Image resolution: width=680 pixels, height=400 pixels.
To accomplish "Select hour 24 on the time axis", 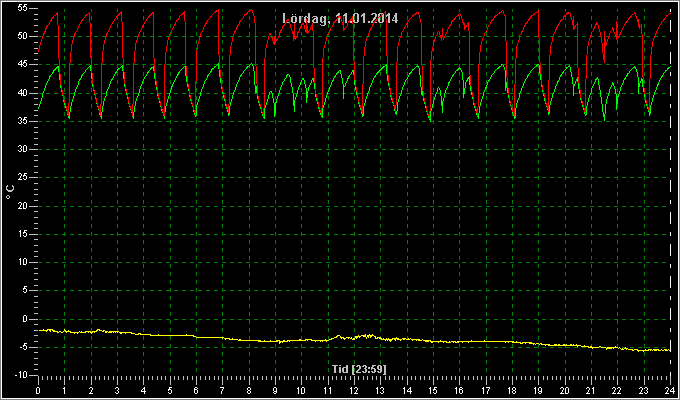I will pos(670,389).
